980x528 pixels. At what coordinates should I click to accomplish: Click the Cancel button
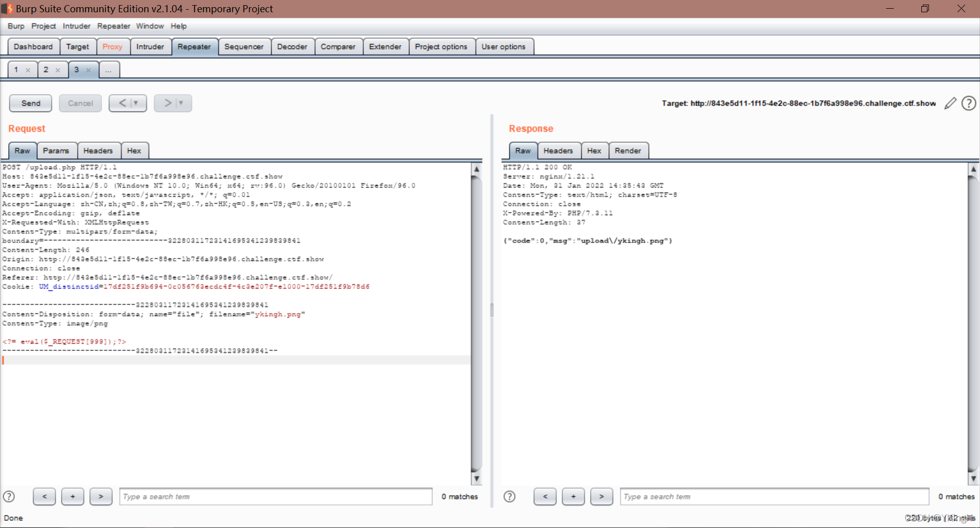click(x=80, y=103)
